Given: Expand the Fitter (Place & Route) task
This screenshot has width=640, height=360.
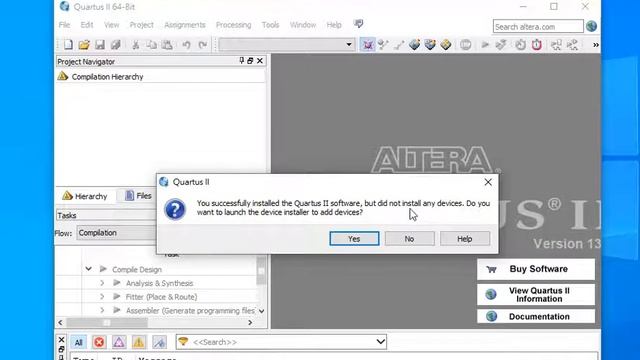Looking at the screenshot, I should [102, 297].
